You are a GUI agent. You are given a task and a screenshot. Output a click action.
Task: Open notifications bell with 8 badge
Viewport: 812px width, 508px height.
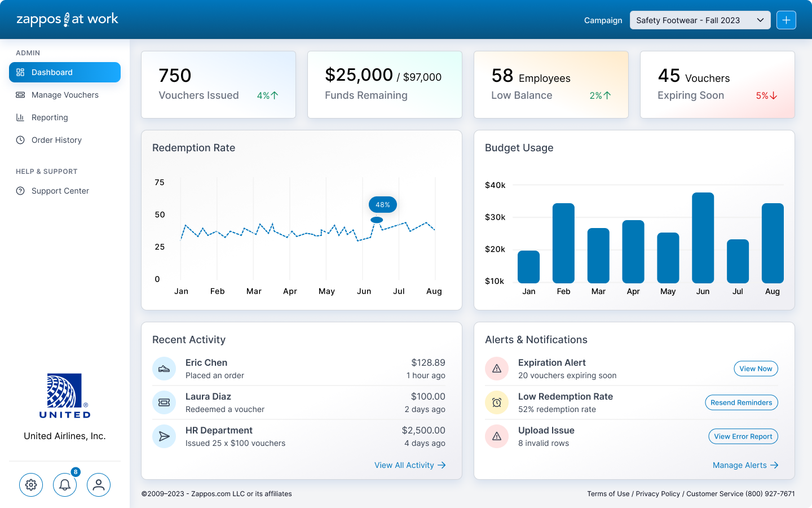[65, 485]
